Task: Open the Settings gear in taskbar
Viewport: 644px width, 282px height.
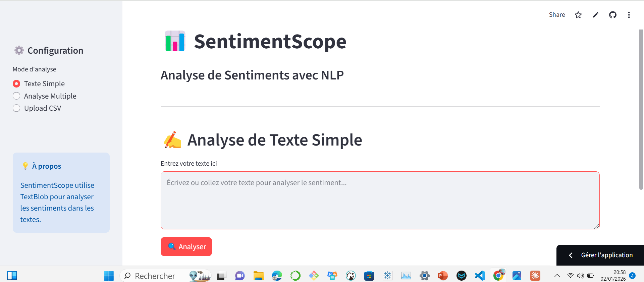Action: (424, 276)
